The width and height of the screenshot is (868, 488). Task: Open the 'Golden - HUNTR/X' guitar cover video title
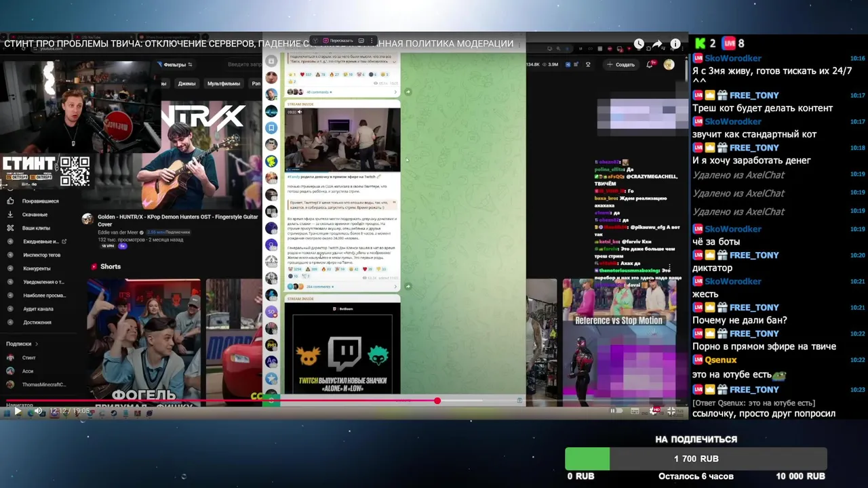click(178, 220)
